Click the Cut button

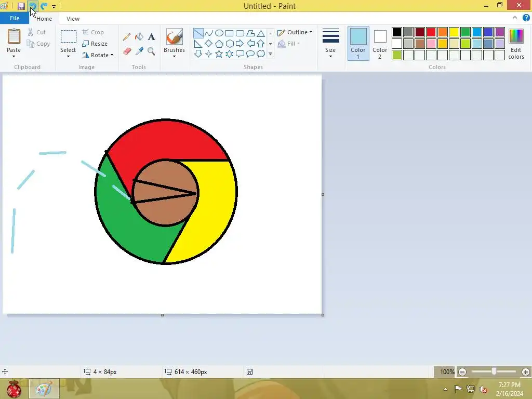(37, 32)
